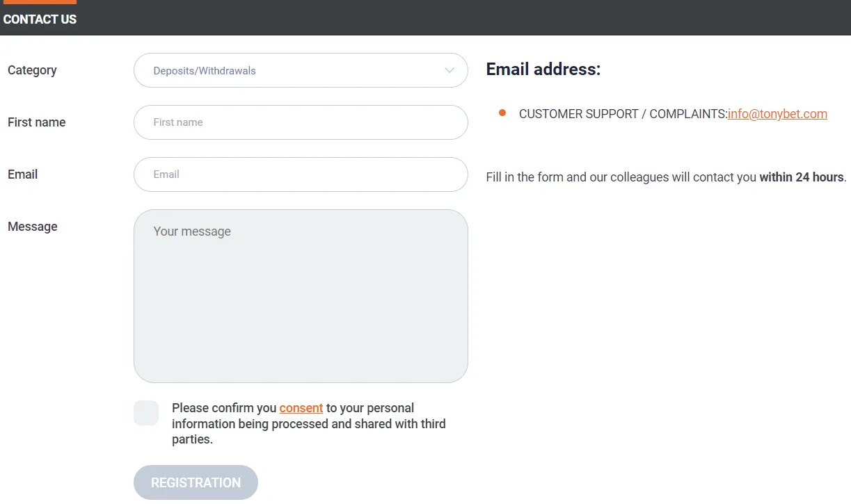Focus the First name input field
Viewport: 851px width, 504px height.
pyautogui.click(x=301, y=122)
